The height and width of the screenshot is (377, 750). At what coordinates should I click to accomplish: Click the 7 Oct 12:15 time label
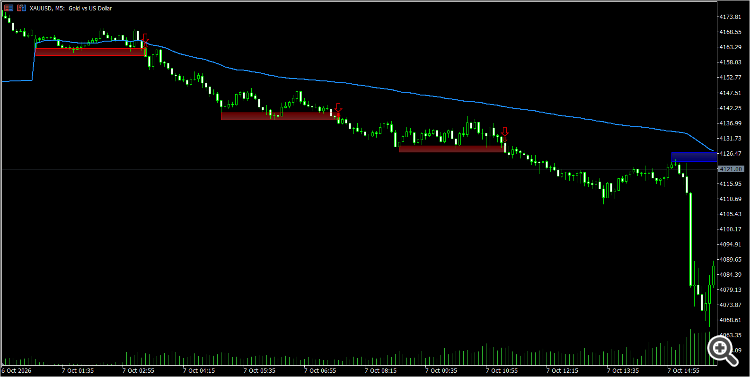563,370
